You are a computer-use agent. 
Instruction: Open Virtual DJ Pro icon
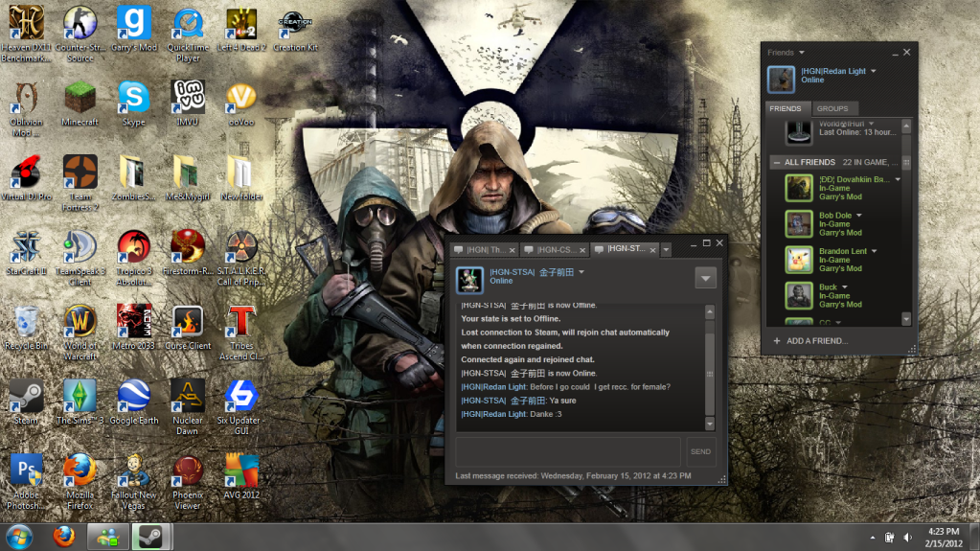click(x=26, y=178)
